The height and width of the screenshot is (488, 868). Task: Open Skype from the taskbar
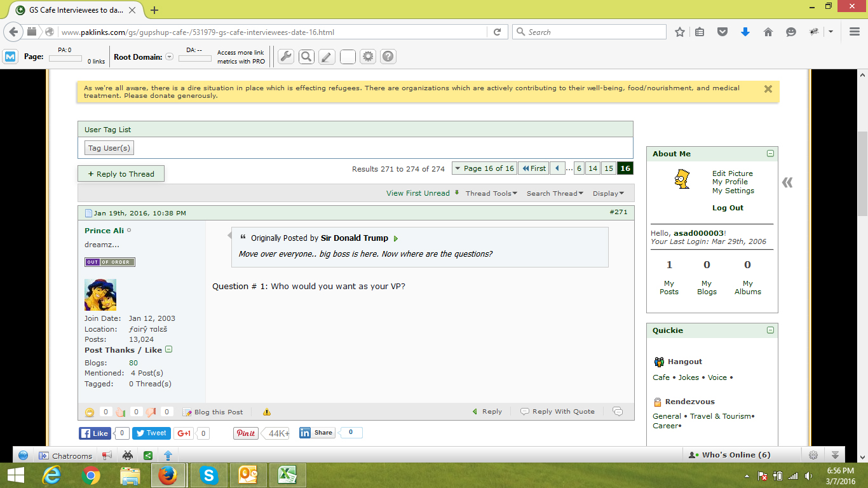[x=208, y=475]
